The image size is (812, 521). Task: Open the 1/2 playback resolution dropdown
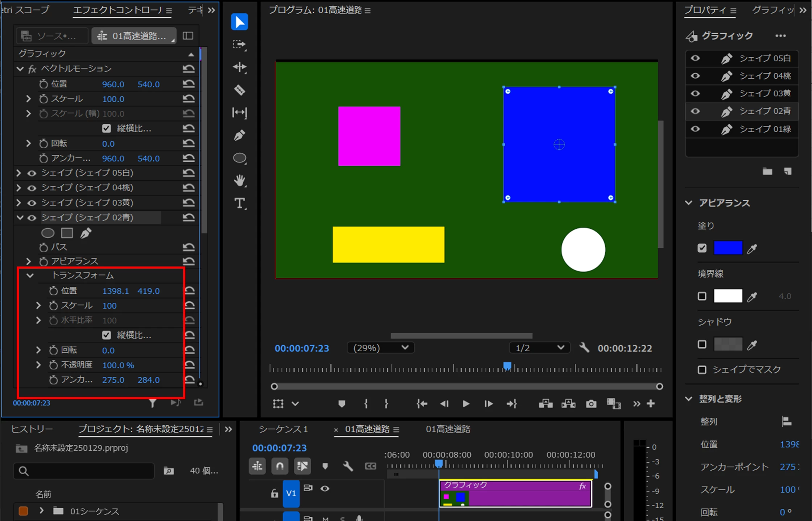tap(539, 348)
